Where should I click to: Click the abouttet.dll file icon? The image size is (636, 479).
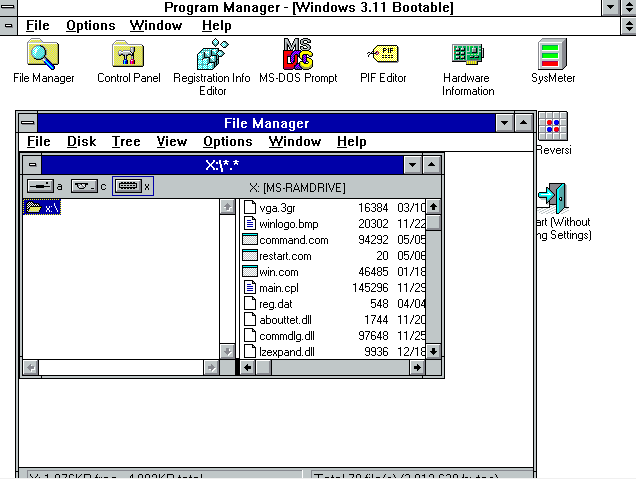tap(250, 320)
